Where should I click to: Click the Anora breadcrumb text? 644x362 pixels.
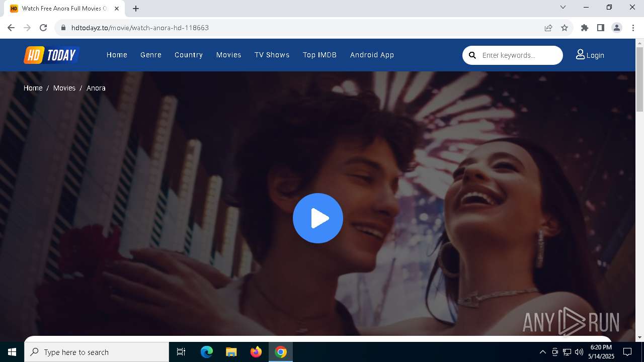[x=96, y=88]
